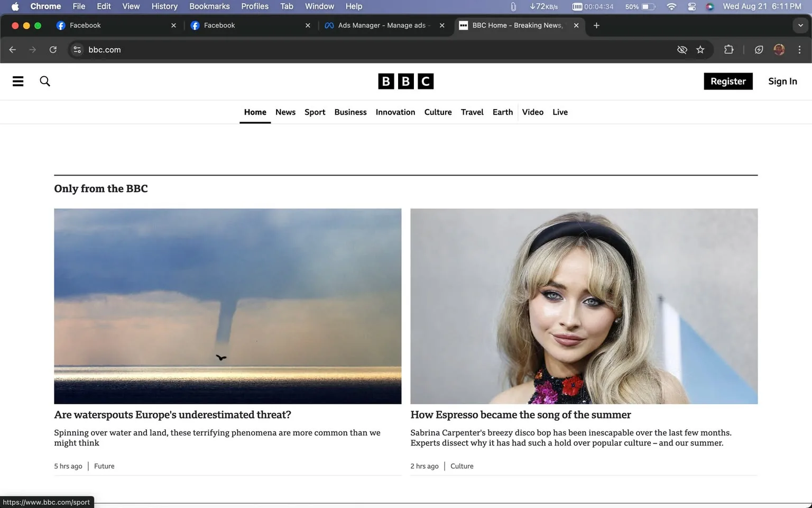This screenshot has width=812, height=508.
Task: Go back using the back arrow
Action: 12,49
